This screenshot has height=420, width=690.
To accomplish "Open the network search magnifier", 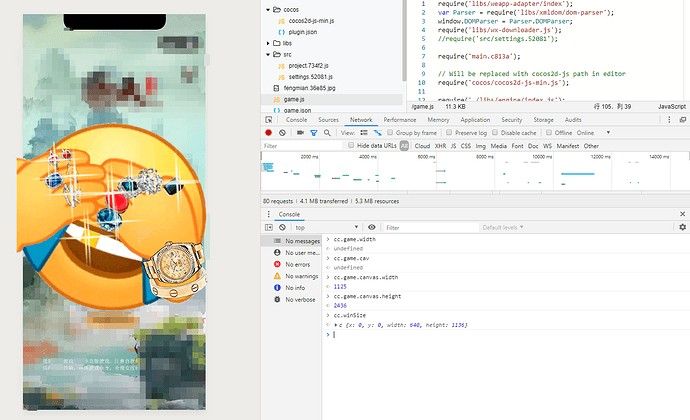I will [x=327, y=132].
